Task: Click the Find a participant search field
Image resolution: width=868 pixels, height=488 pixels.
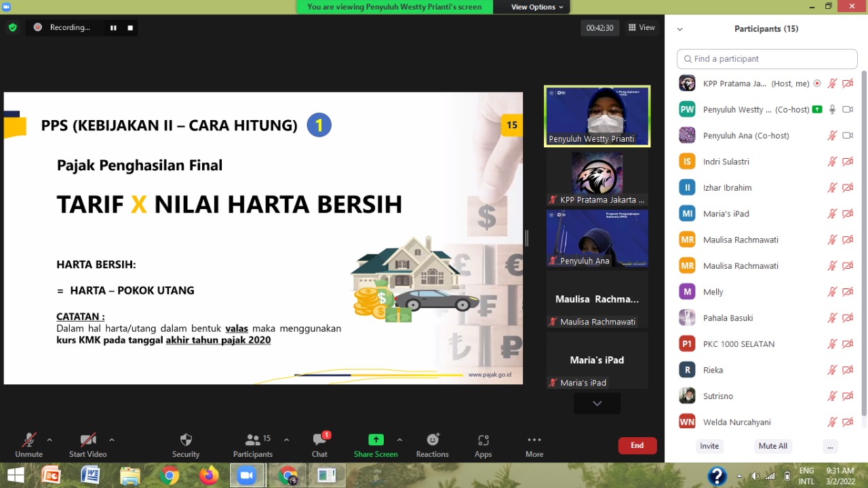Action: (766, 59)
